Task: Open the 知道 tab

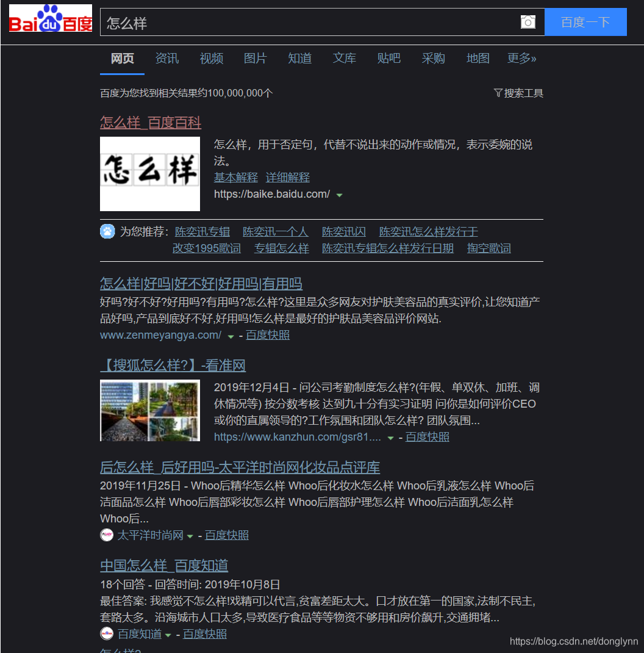Action: 299,59
